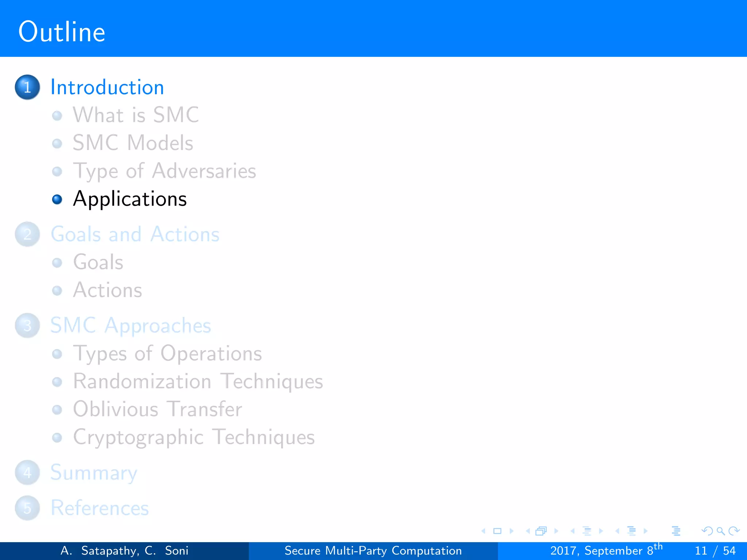Click the stacked frames navigation icon
Screen dimensions: 747x560
pyautogui.click(x=541, y=531)
